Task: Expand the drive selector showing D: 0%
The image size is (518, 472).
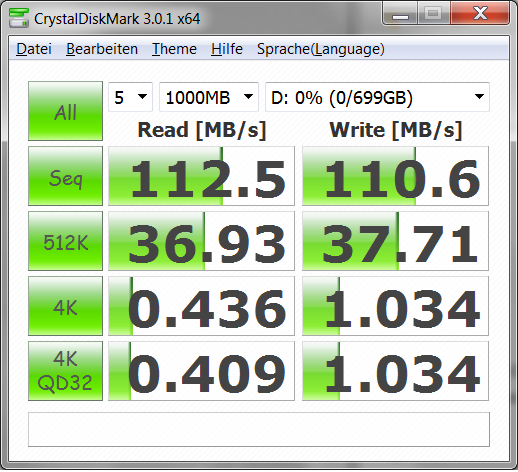Action: [377, 97]
